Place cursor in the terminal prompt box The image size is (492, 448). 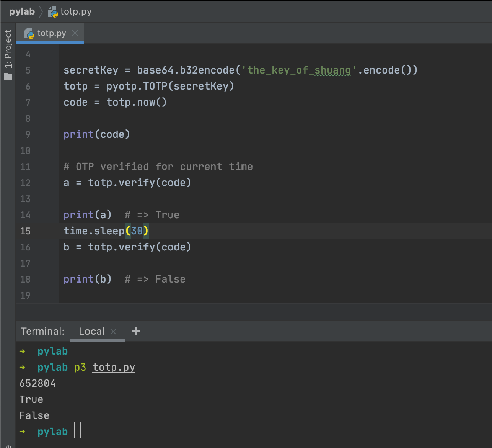coord(77,430)
